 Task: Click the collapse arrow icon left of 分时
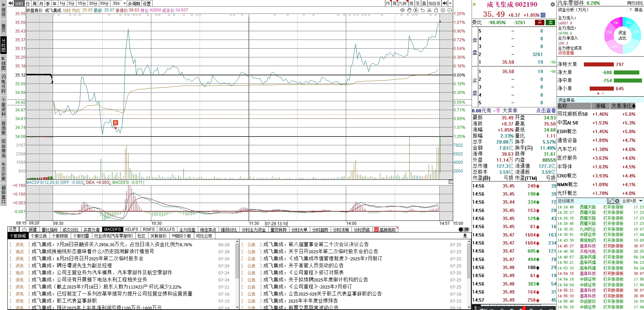(10, 3)
